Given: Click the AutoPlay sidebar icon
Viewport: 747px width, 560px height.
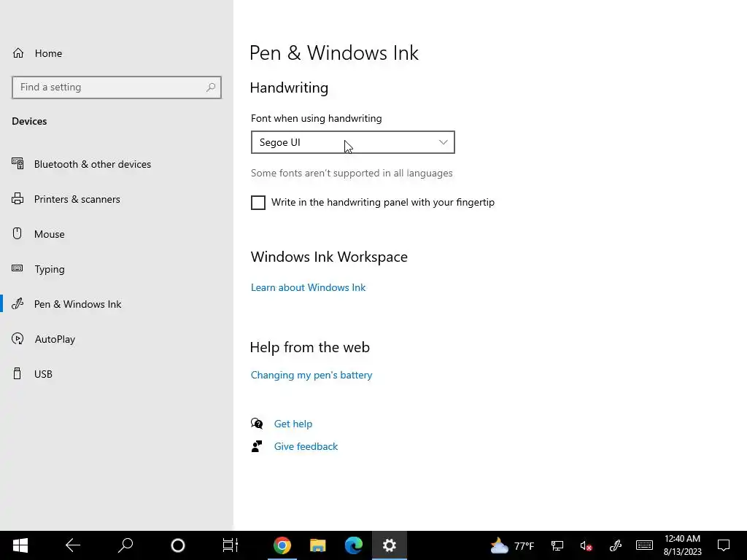Looking at the screenshot, I should [x=18, y=338].
